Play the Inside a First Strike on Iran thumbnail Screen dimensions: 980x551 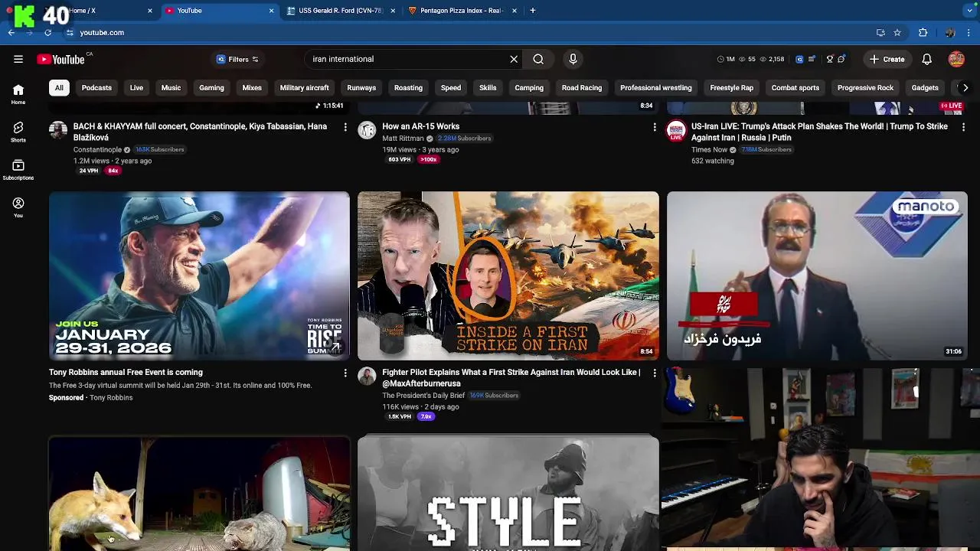(508, 275)
